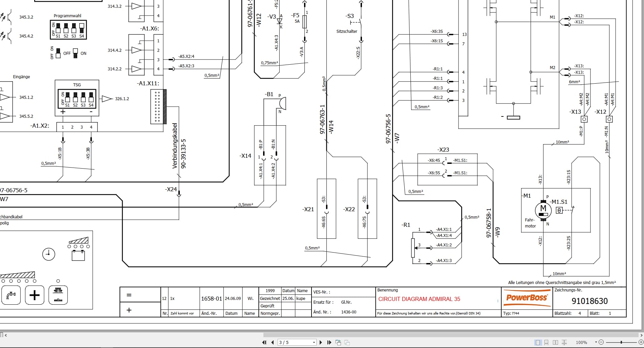The height and width of the screenshot is (348, 644).
Task: Open the page number dropdown
Action: pos(314,342)
